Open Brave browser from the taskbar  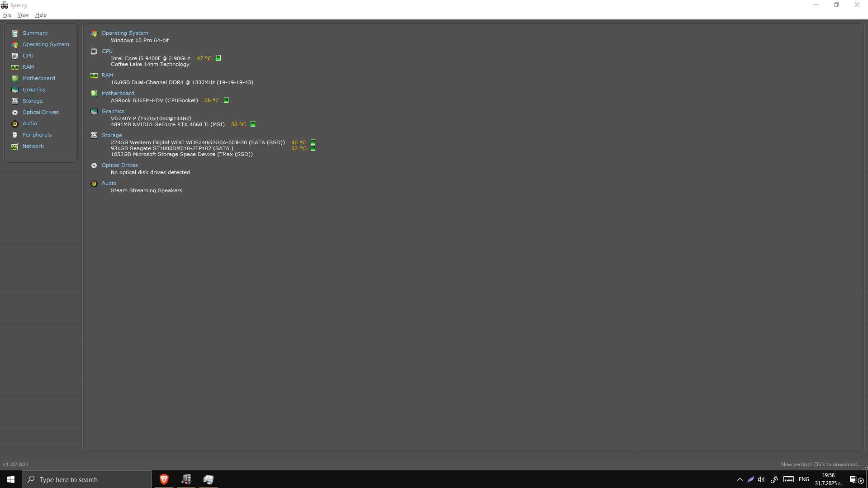pos(164,479)
